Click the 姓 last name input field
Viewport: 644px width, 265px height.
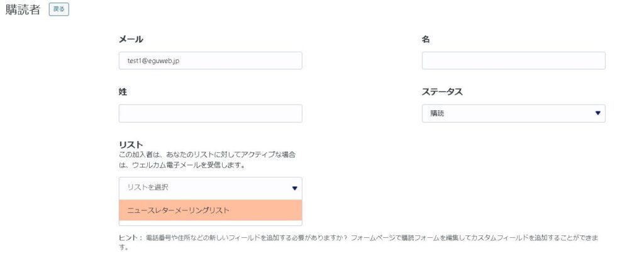pyautogui.click(x=210, y=113)
